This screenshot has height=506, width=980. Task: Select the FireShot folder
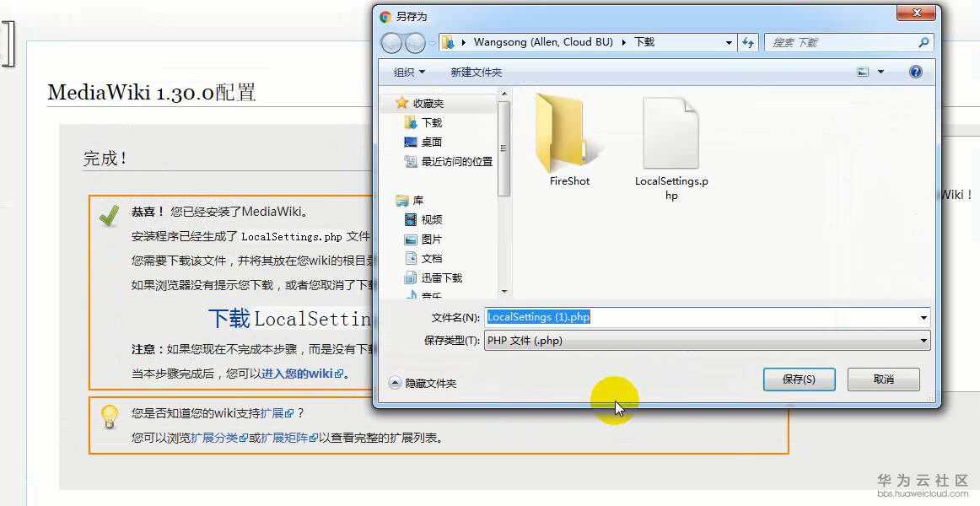569,141
